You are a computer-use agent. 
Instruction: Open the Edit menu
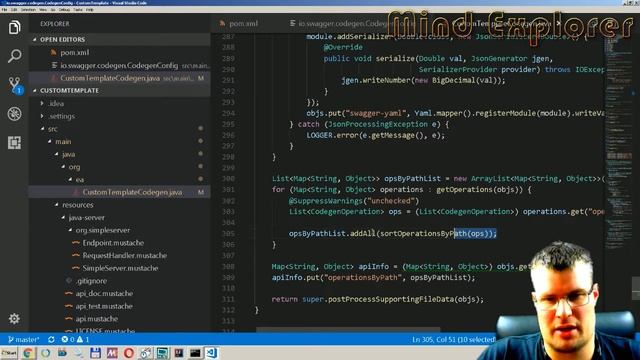(14, 9)
